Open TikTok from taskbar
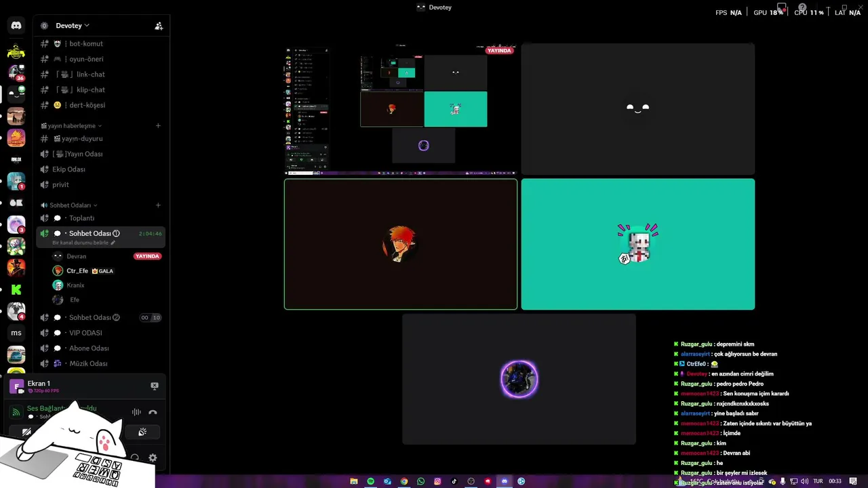Viewport: 868px width, 488px height. coord(454,481)
